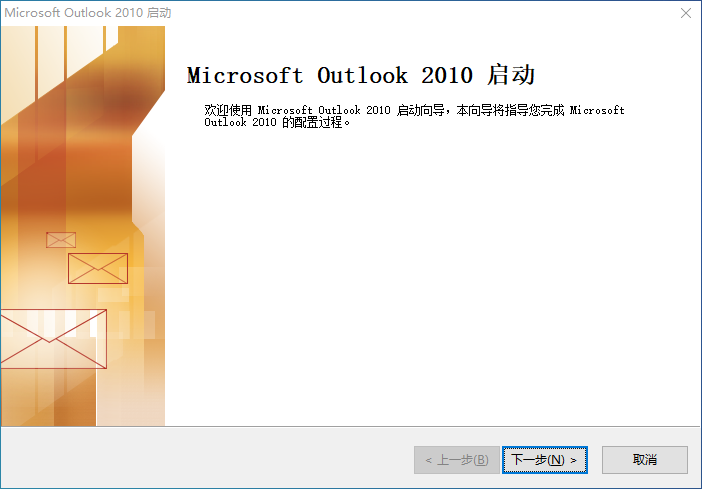This screenshot has width=702, height=489.
Task: Click the grayed-out 上一步(B) back button
Action: [x=457, y=459]
